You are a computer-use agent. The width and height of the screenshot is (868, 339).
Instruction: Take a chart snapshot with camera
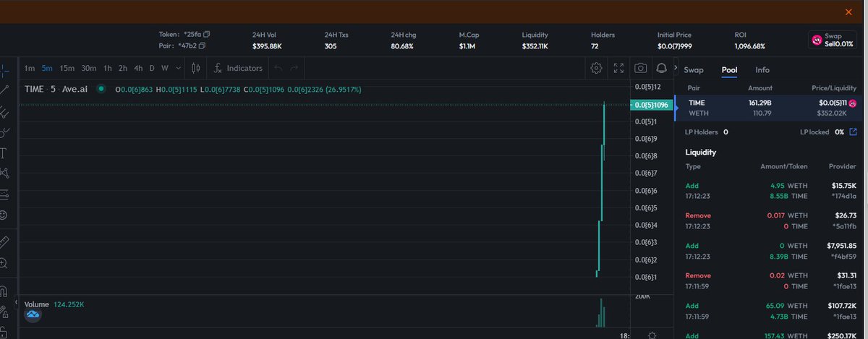click(640, 68)
